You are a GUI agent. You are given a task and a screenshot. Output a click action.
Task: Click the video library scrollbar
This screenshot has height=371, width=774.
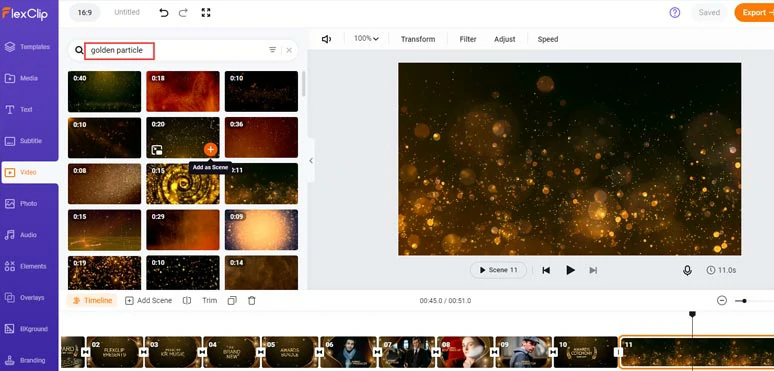pyautogui.click(x=304, y=84)
